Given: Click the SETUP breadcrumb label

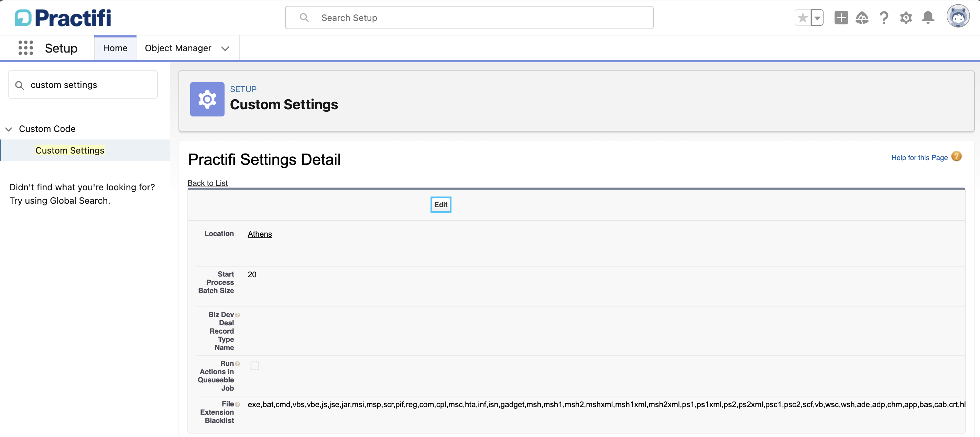Looking at the screenshot, I should click(x=243, y=89).
